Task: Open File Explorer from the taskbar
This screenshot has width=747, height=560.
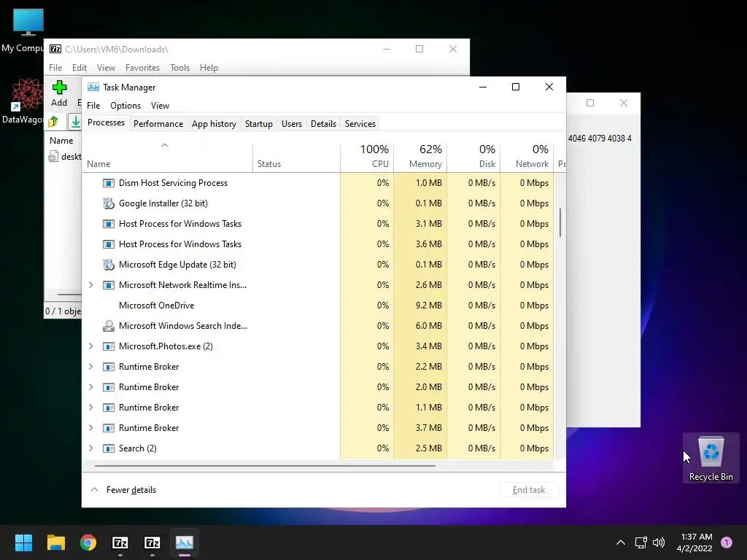Action: pos(55,542)
